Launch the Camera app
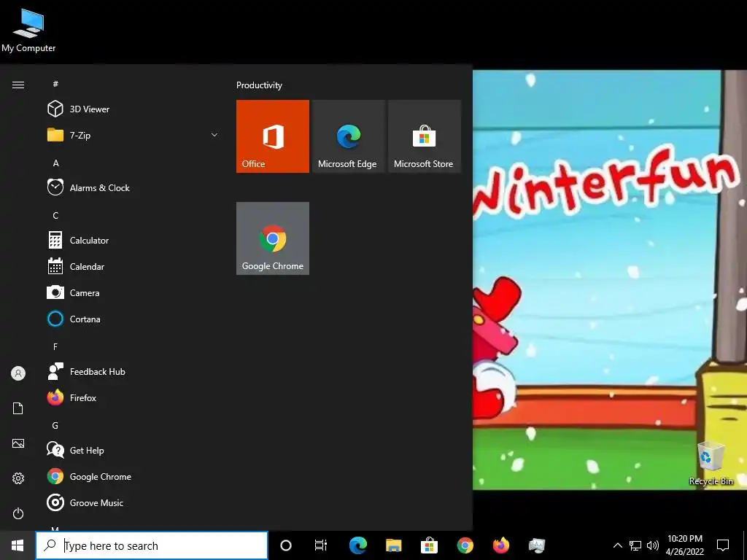Image resolution: width=747 pixels, height=560 pixels. point(133,293)
